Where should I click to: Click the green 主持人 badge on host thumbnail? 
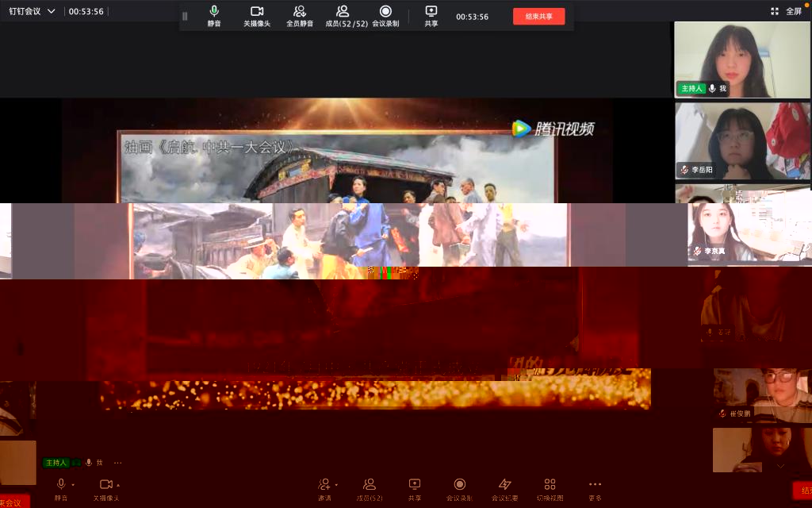(691, 89)
